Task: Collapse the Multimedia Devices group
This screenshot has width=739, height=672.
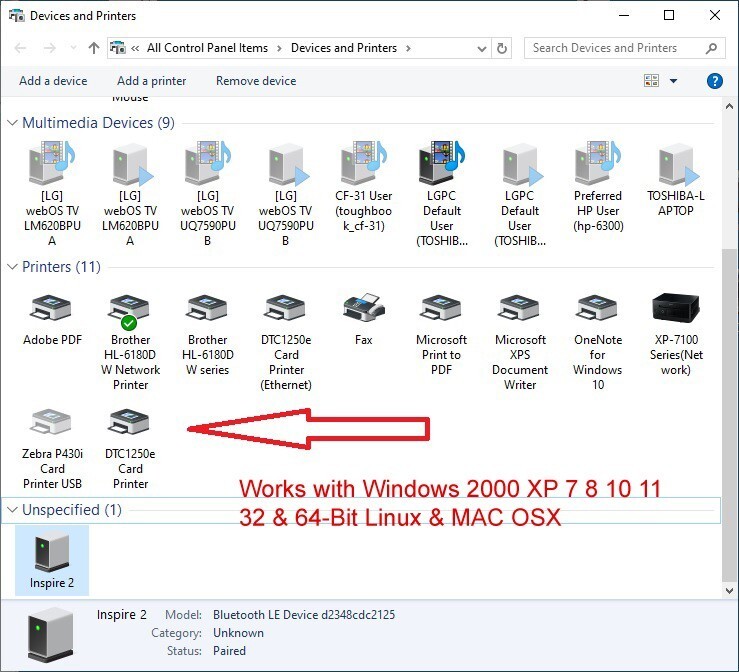Action: coord(13,123)
